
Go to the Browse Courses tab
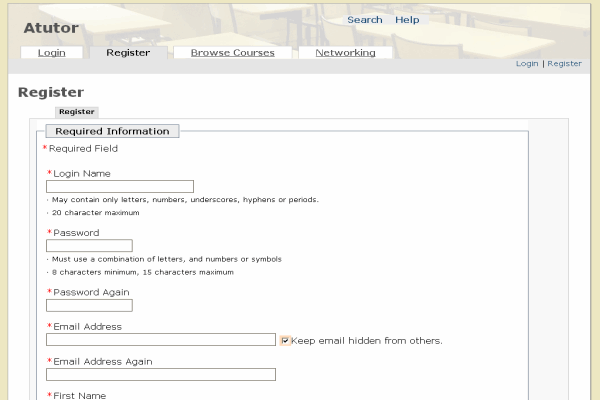click(232, 53)
